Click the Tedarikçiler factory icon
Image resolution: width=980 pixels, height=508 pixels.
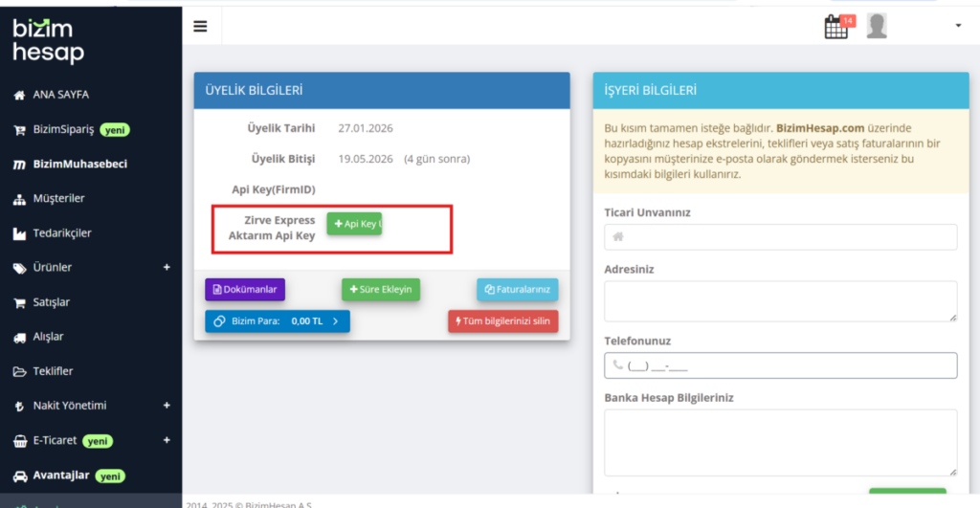[x=19, y=233]
